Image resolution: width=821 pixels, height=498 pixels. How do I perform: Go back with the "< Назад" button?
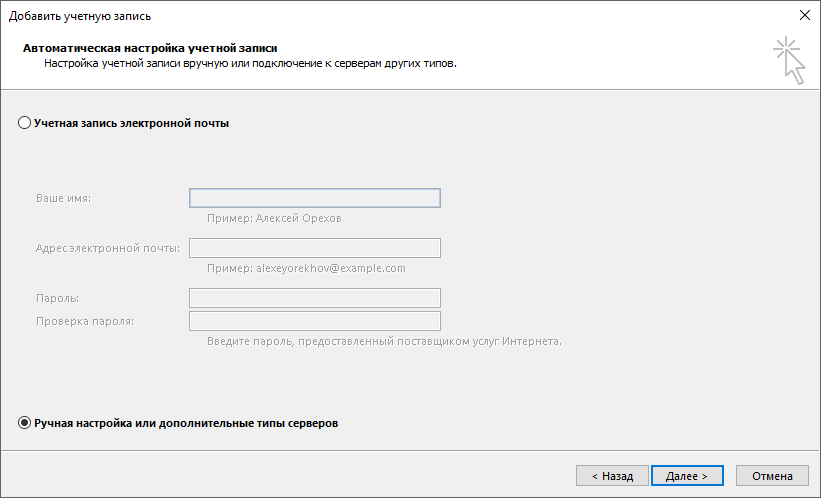click(x=612, y=476)
